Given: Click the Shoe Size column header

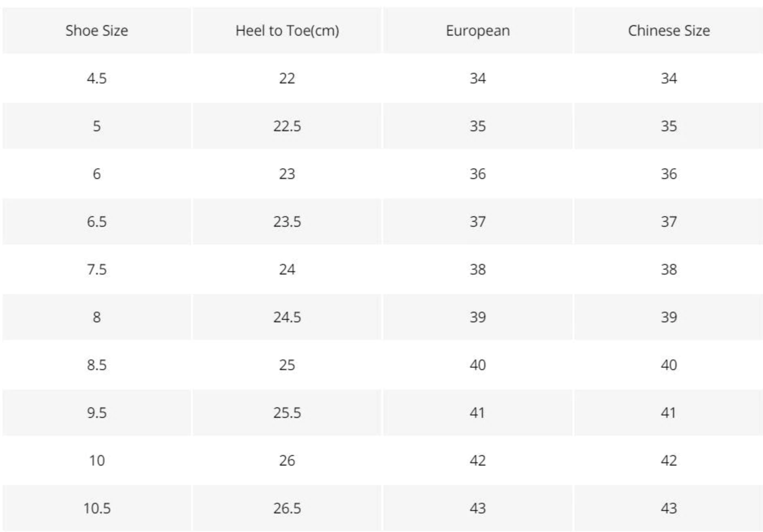Looking at the screenshot, I should click(x=97, y=31).
